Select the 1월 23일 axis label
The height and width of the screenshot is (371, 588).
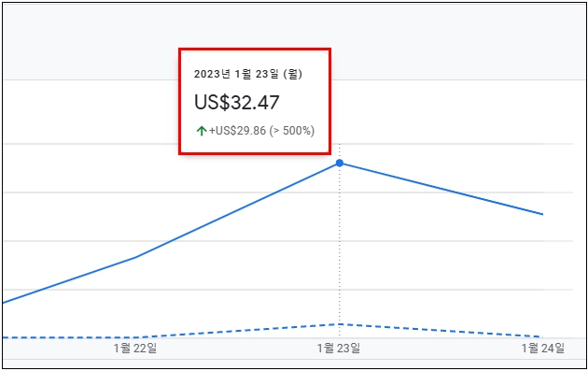point(339,349)
